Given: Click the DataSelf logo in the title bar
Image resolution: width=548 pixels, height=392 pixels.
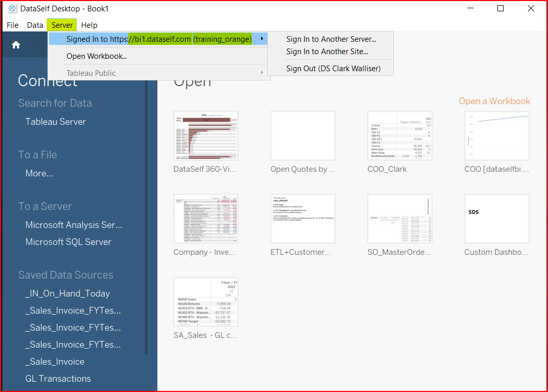Looking at the screenshot, I should click(x=11, y=8).
